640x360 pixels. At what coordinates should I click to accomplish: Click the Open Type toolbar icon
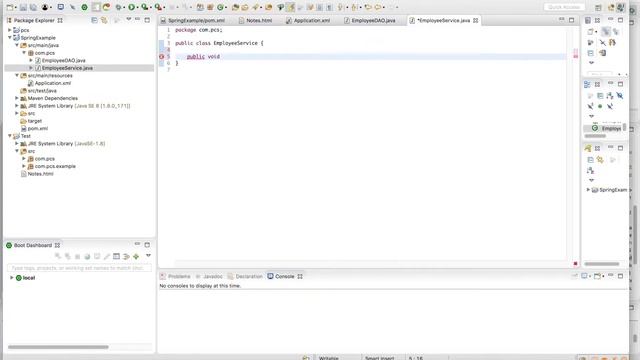(x=236, y=7)
